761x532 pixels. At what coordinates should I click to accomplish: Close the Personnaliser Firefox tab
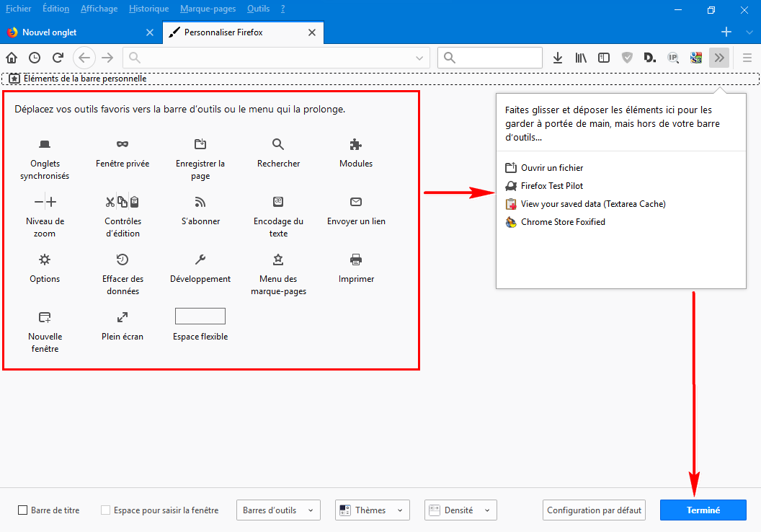(312, 32)
